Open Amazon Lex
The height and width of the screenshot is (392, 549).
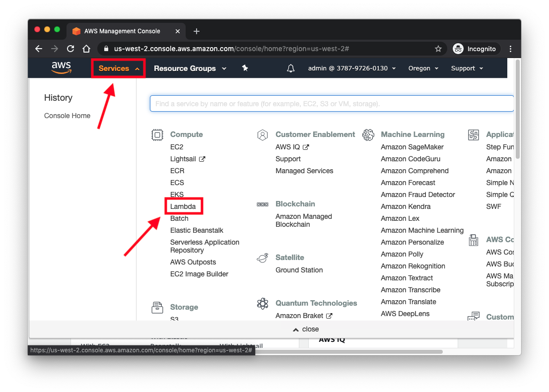400,218
